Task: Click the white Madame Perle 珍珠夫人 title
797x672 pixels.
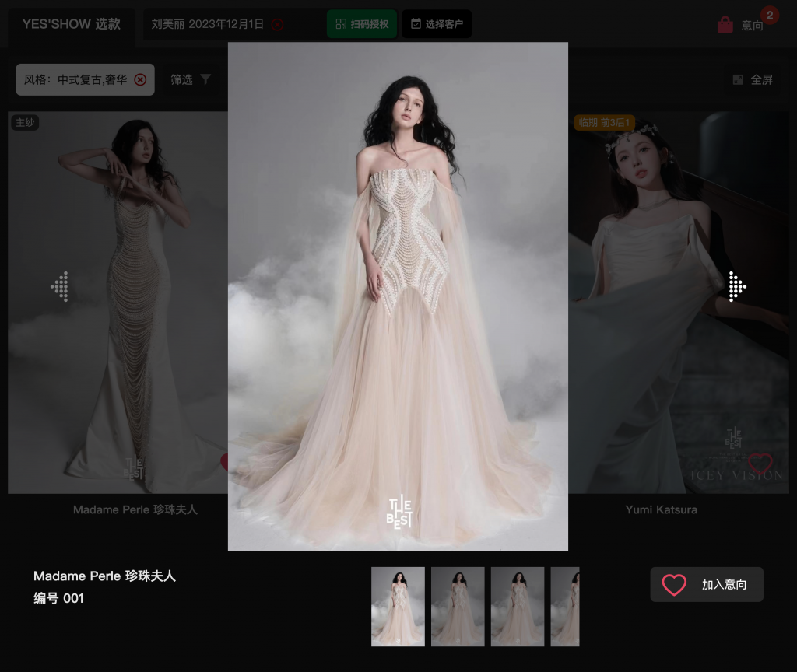Action: tap(105, 576)
